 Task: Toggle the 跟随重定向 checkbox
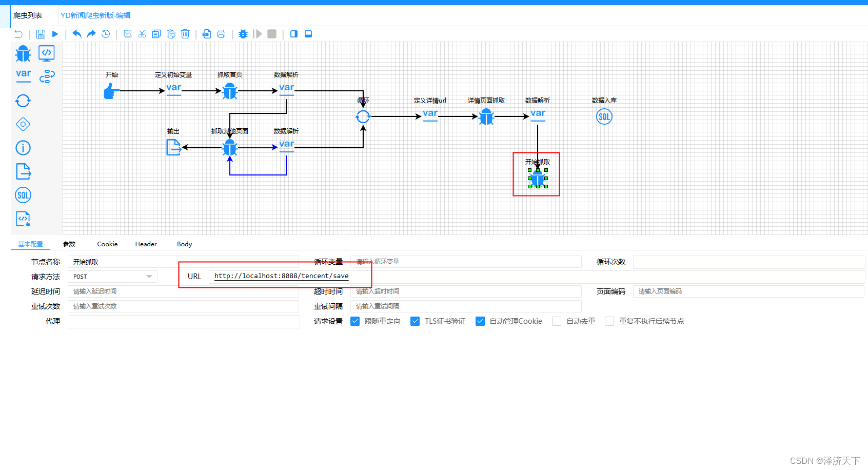coord(355,321)
